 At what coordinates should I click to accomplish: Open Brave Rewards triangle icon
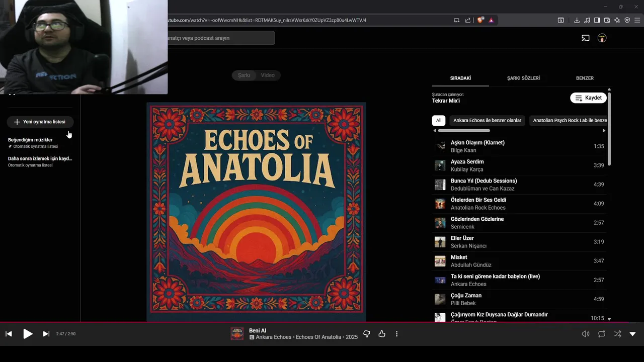coord(491,20)
